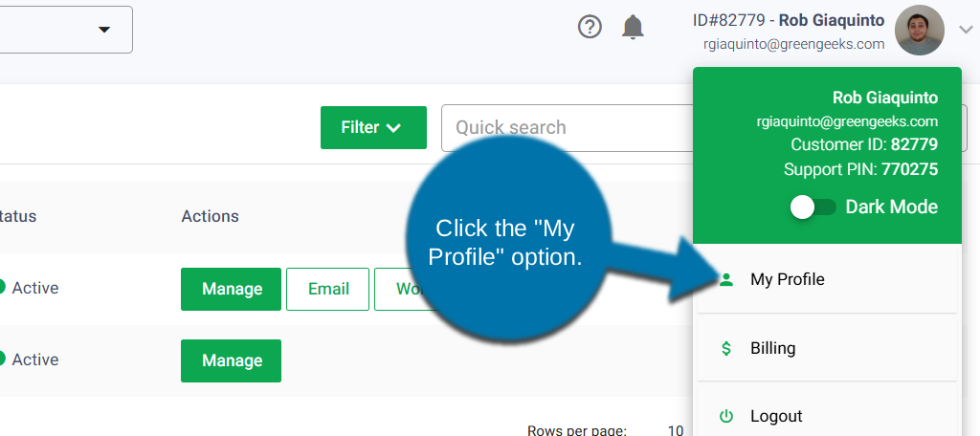Viewport: 980px width, 436px height.
Task: Click the Billing dollar sign icon
Action: [x=726, y=349]
